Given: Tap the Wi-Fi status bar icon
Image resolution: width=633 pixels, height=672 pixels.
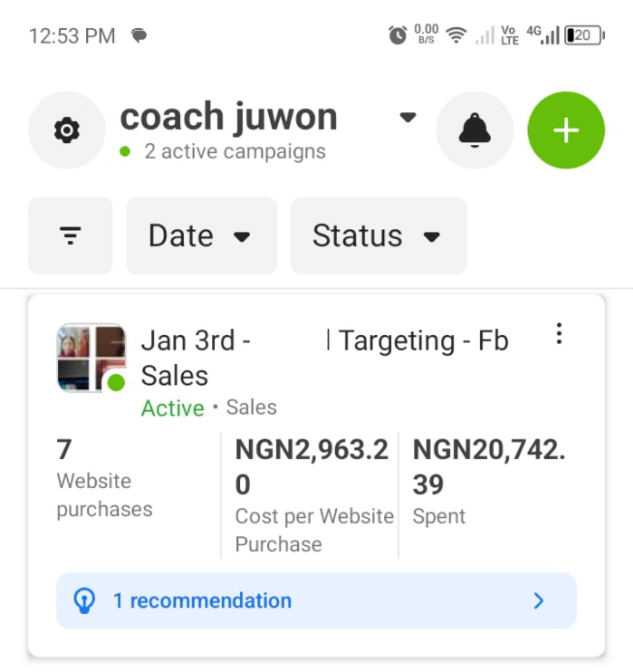Looking at the screenshot, I should click(456, 36).
